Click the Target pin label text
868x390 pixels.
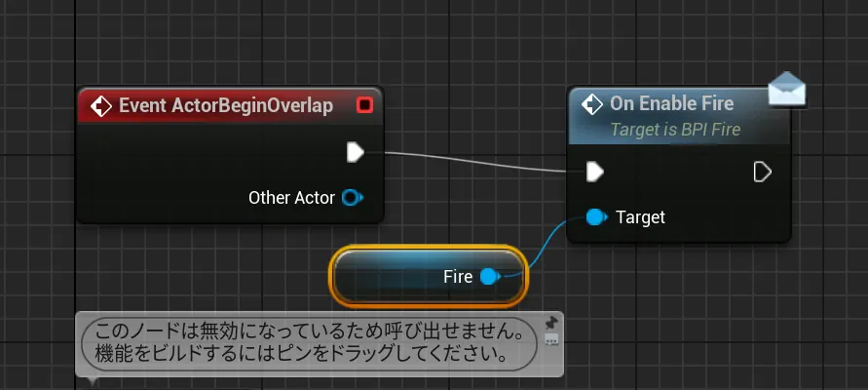(x=640, y=217)
